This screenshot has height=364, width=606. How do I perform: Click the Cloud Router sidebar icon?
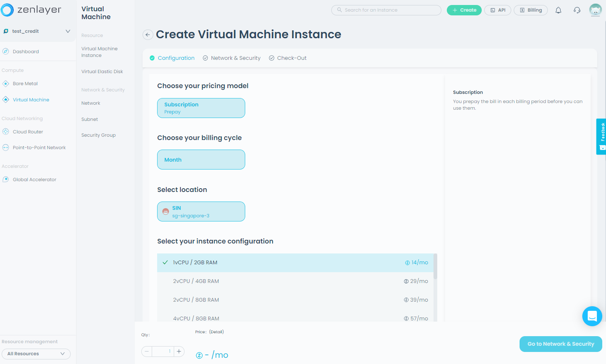pyautogui.click(x=6, y=132)
